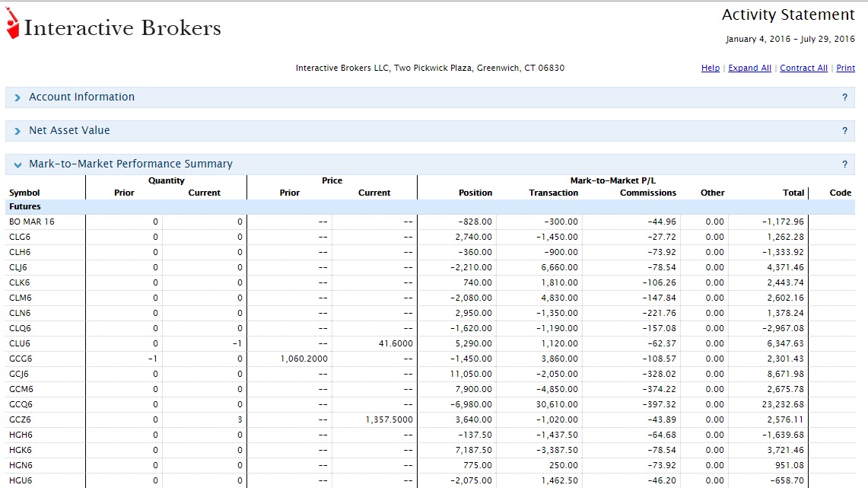Open the Help link
The width and height of the screenshot is (868, 488).
711,68
